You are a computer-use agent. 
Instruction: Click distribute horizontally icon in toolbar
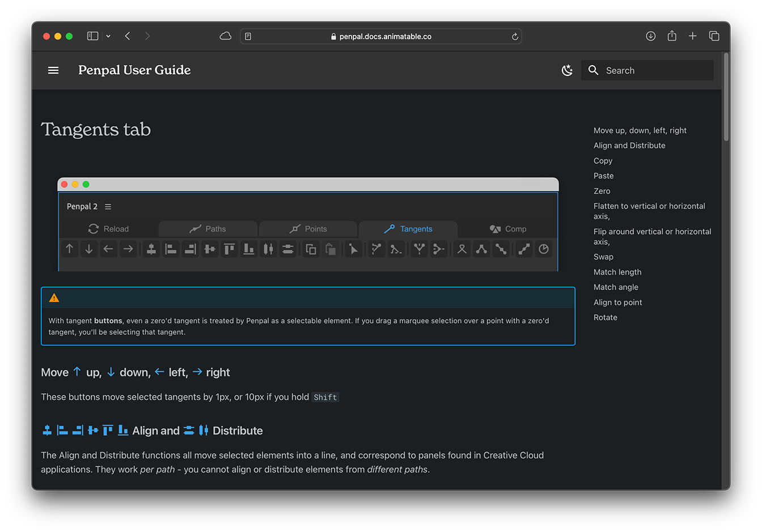[268, 249]
